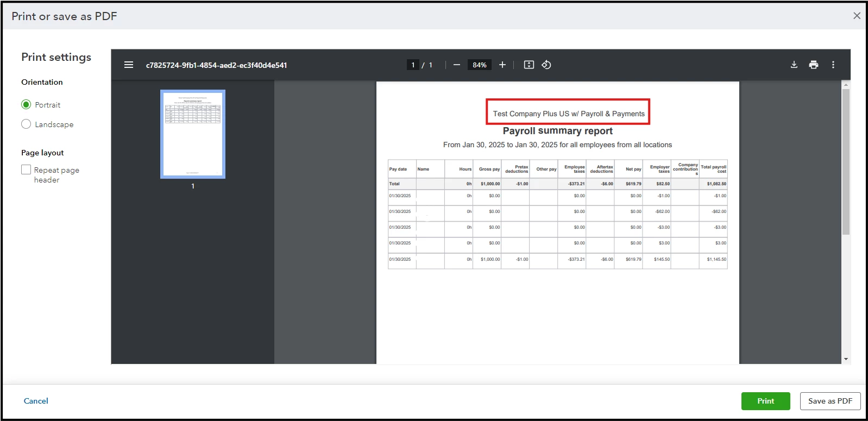
Task: Click the date range subtitle text
Action: tap(557, 145)
